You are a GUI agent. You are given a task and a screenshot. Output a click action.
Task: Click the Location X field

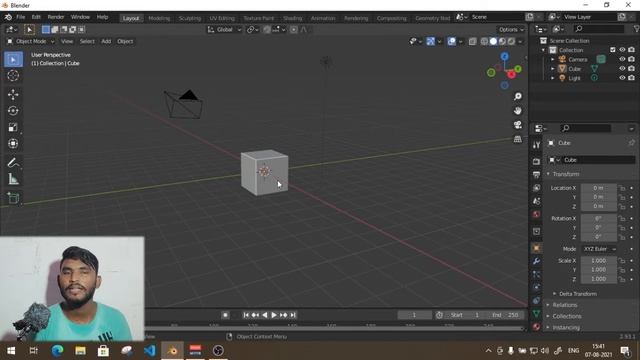pyautogui.click(x=598, y=188)
